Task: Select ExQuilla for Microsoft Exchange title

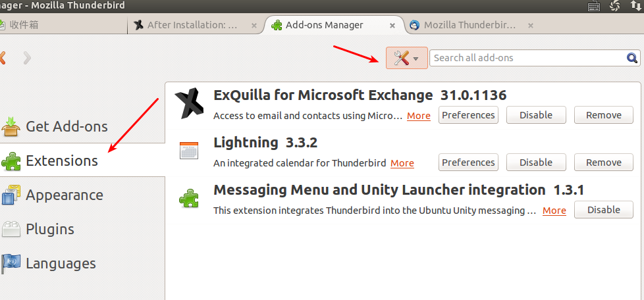Action: (x=323, y=95)
